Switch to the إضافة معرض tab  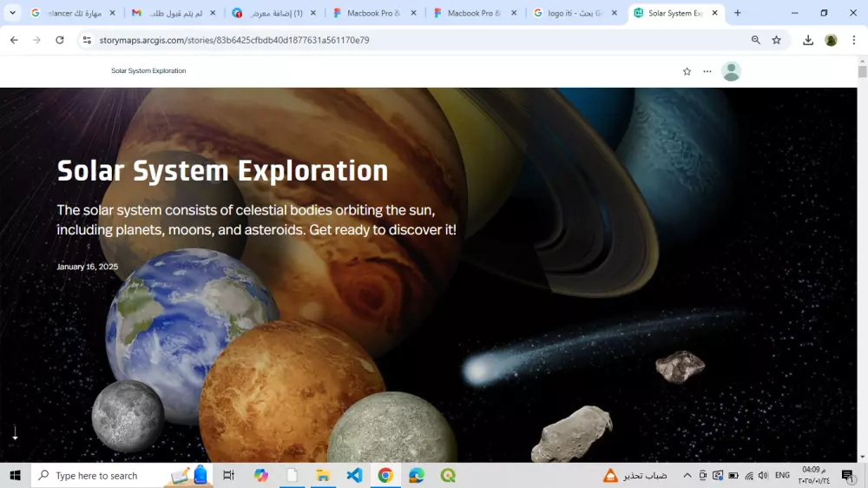tap(274, 13)
